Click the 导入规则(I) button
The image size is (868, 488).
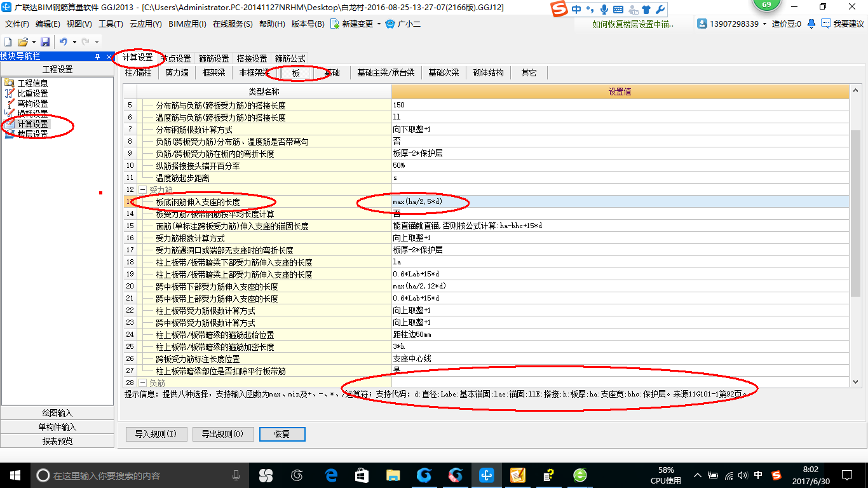click(x=156, y=434)
